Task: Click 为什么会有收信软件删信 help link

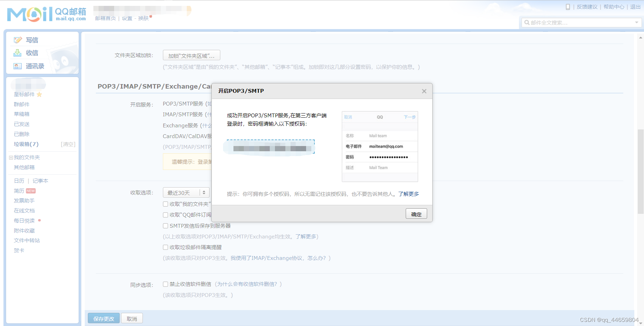Action: (x=248, y=284)
